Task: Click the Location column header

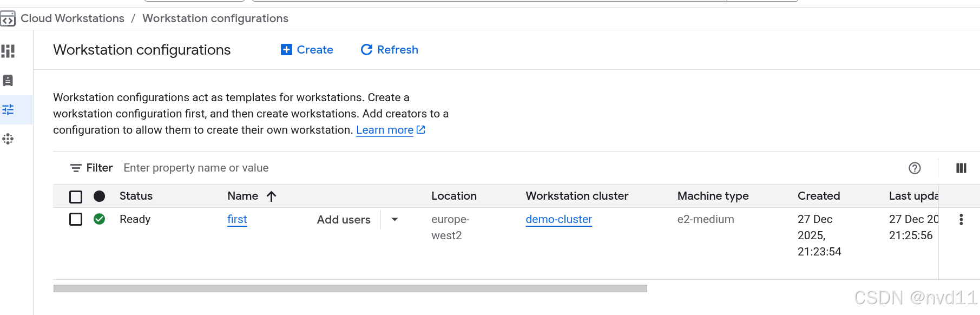Action: point(454,196)
